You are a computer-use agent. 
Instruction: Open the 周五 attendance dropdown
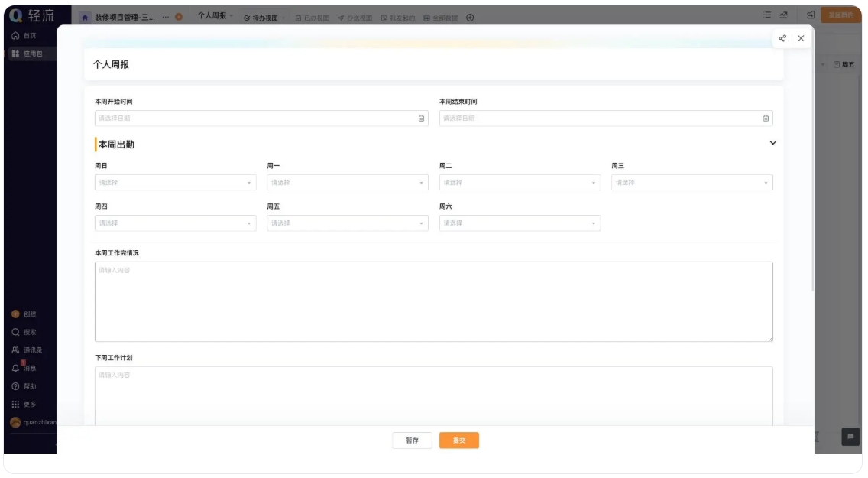coord(347,223)
